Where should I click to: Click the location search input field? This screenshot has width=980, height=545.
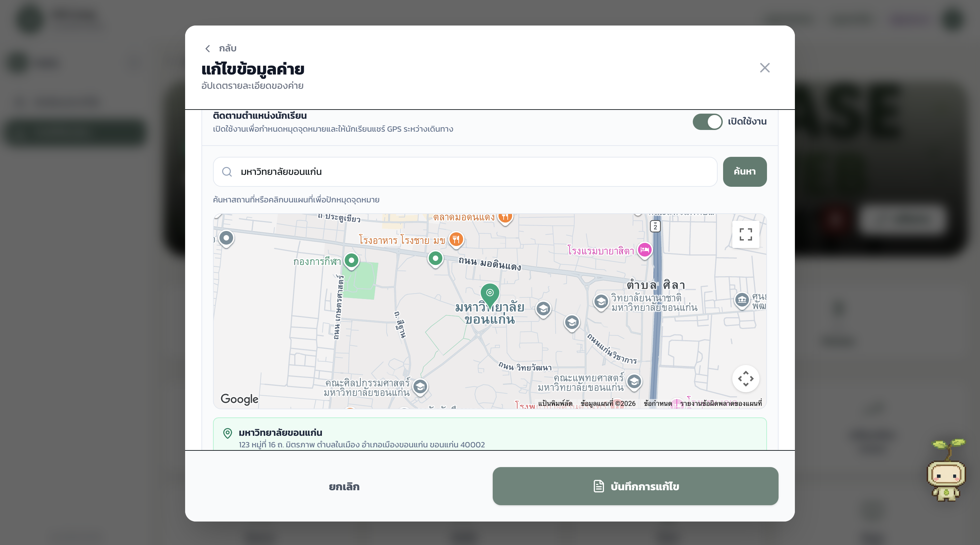[x=465, y=172]
